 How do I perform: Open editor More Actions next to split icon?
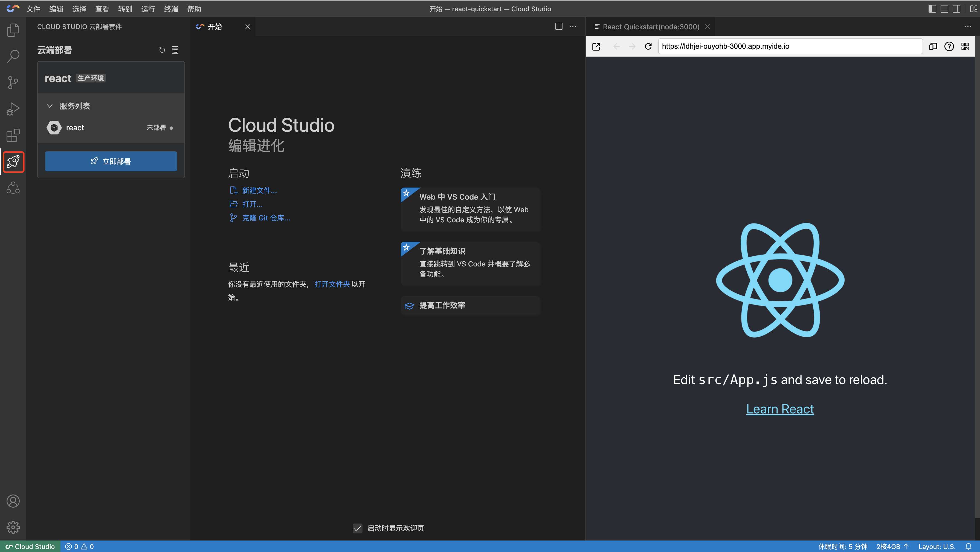573,27
